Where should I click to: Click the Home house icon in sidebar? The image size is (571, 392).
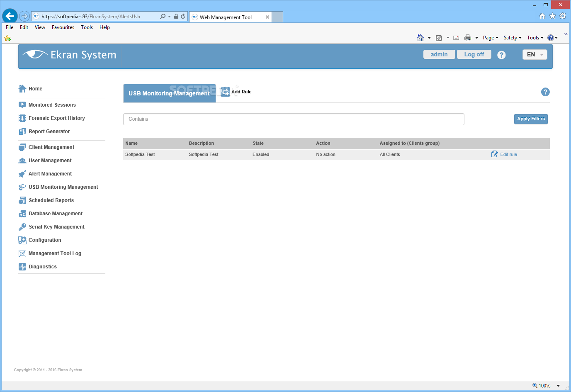[22, 89]
